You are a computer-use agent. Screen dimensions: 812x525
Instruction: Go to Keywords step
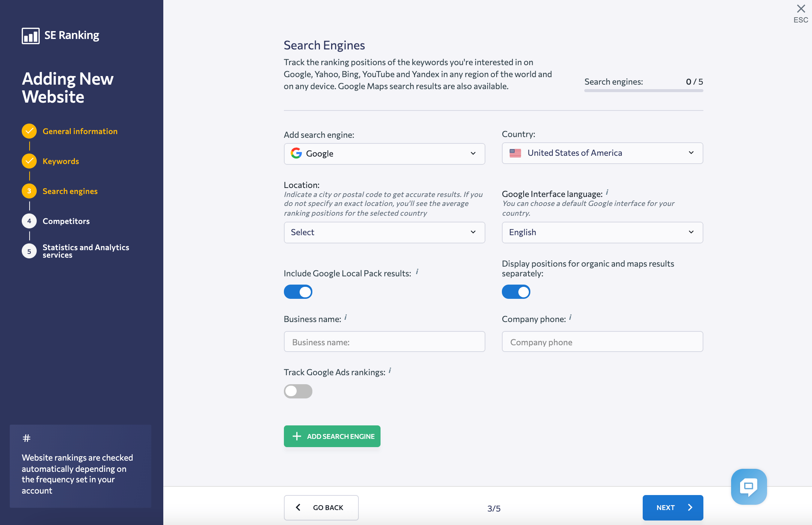pos(61,161)
